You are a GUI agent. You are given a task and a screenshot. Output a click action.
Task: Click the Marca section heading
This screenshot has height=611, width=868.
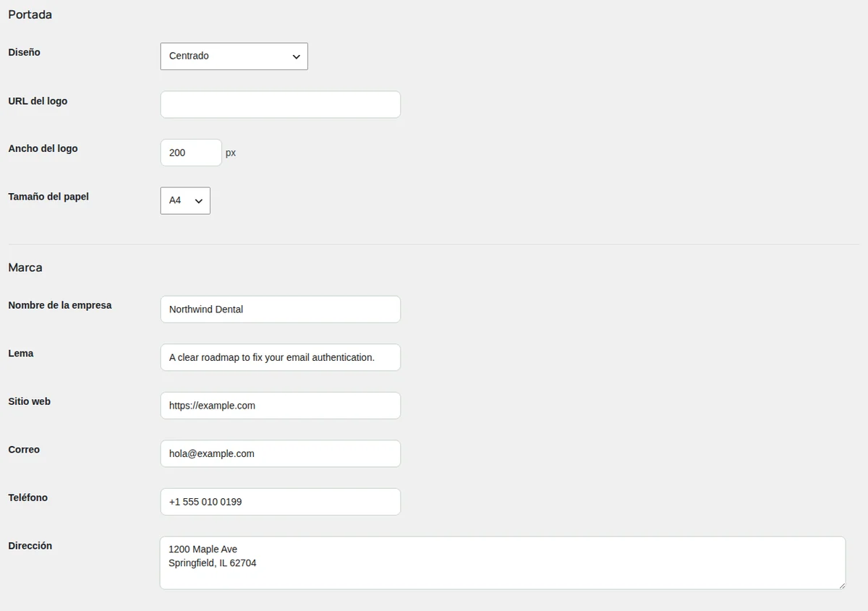25,268
